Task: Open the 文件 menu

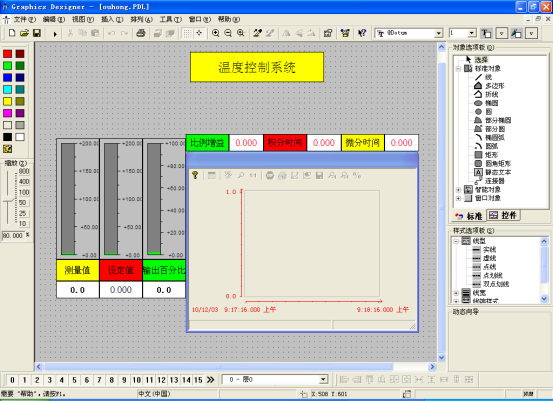Action: [25, 19]
